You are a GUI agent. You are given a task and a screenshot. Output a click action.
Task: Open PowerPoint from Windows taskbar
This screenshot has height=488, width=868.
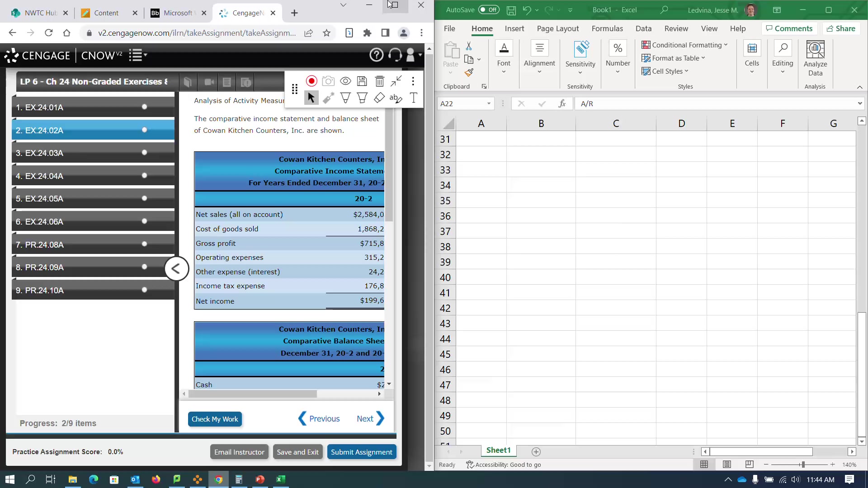point(260,479)
